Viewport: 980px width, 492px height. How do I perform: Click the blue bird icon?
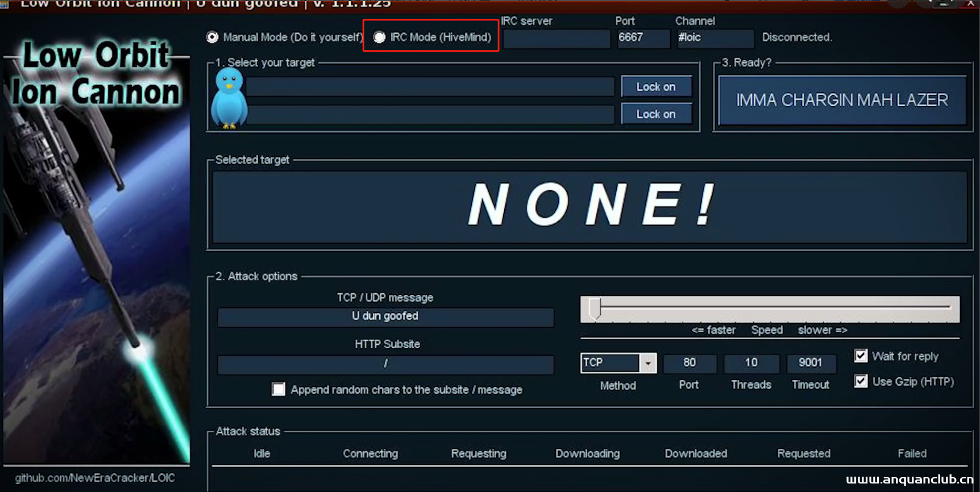pos(229,99)
